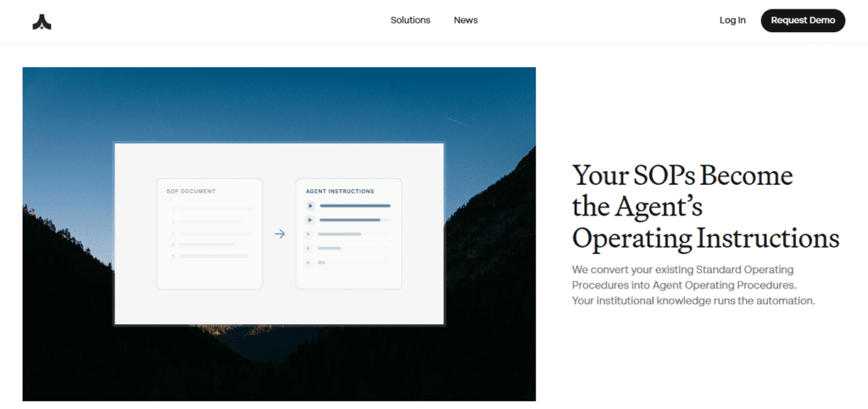Click the third play icon under Agent Instructions
Image resolution: width=868 pixels, height=409 pixels.
pos(310,234)
